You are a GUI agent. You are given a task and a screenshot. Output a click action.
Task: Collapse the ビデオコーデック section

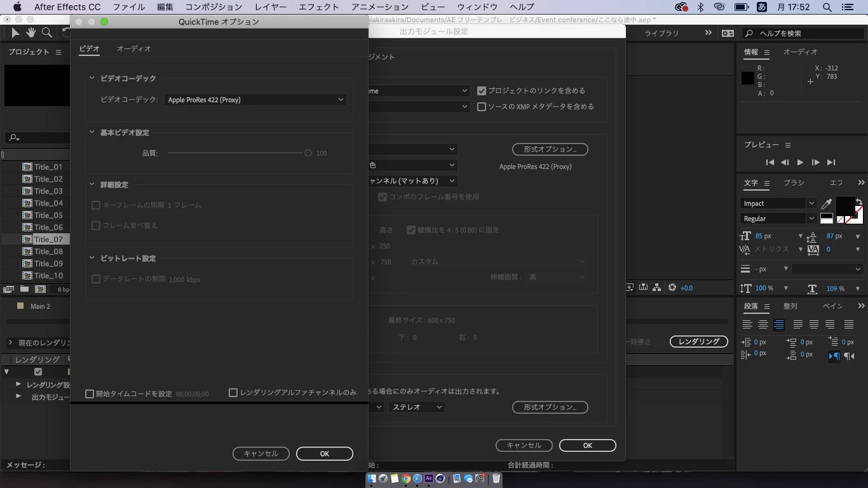[x=92, y=78]
